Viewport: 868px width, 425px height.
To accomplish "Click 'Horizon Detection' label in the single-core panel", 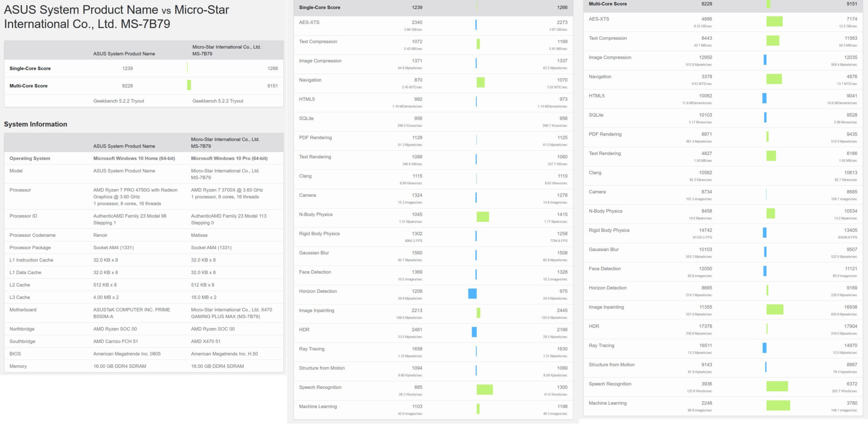I will (x=318, y=291).
